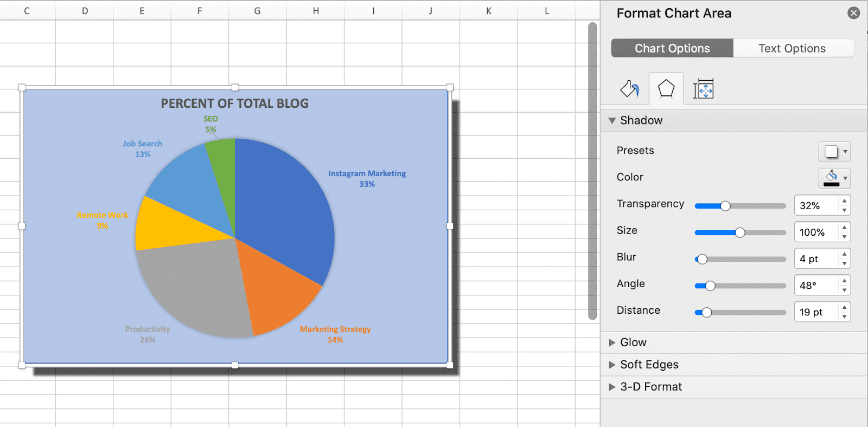This screenshot has width=868, height=427.
Task: Click the Distance 19 pt value field
Action: [816, 312]
